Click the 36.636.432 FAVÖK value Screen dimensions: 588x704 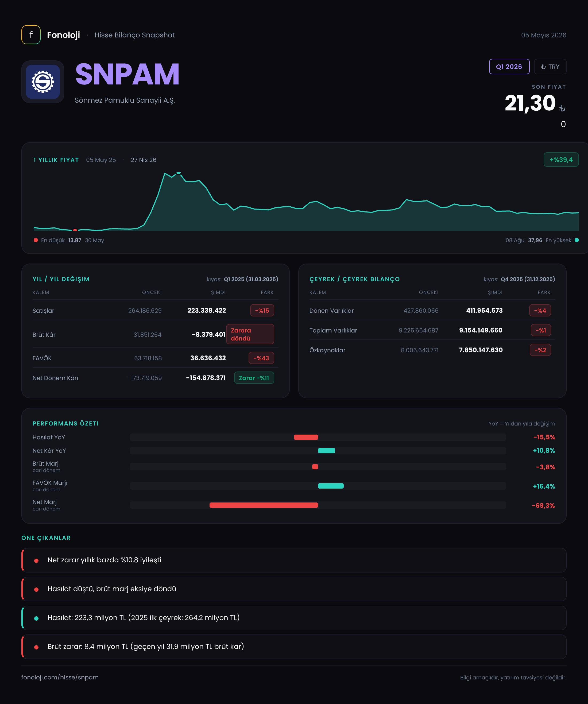[x=208, y=358]
